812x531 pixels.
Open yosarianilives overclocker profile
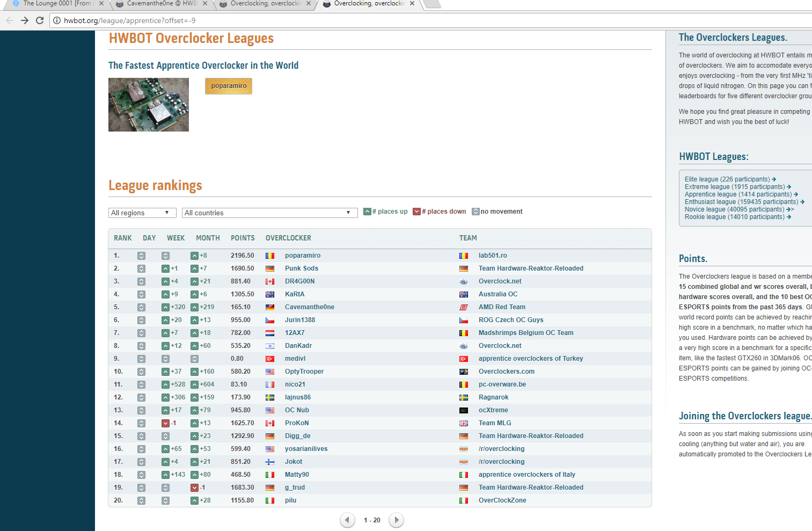click(306, 449)
